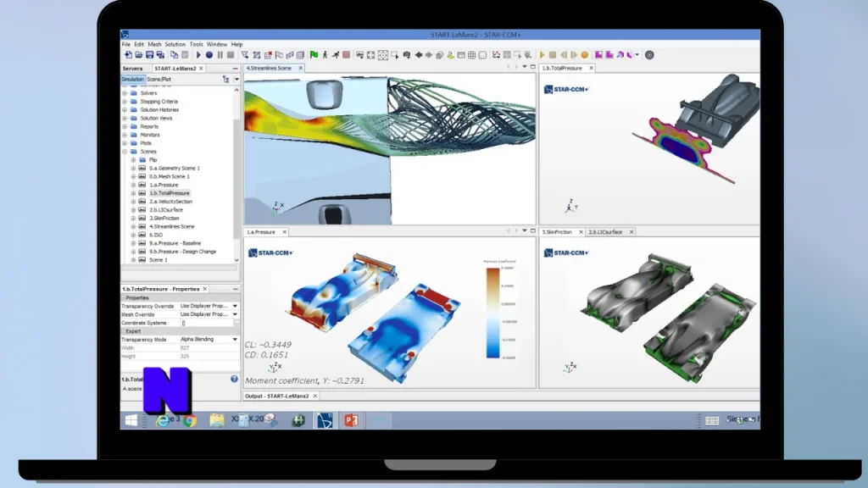Click the Open folder toolbar icon
Image resolution: width=868 pixels, height=488 pixels.
(139, 55)
